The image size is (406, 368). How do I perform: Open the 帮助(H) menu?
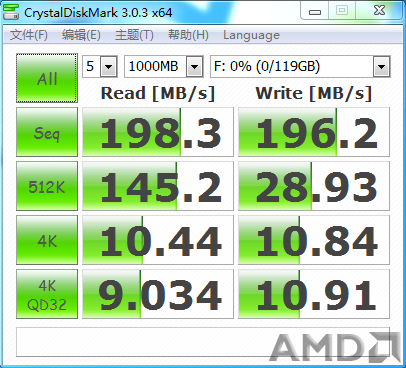(188, 35)
